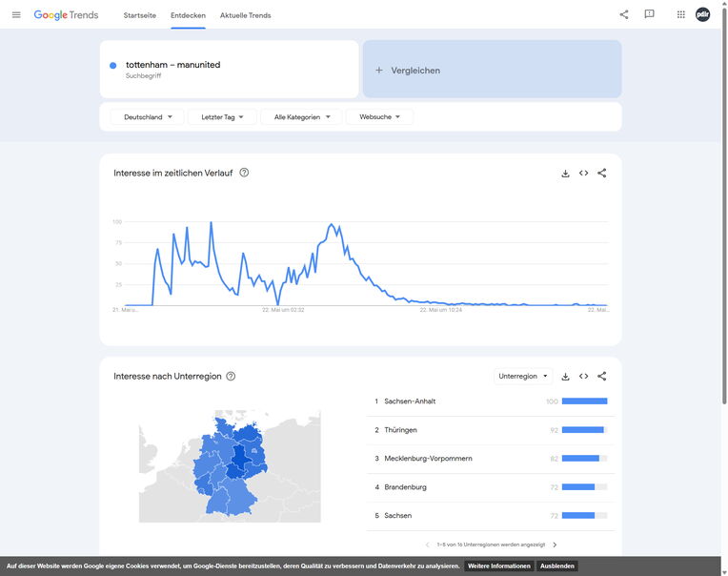Viewport: 728px width, 576px height.
Task: Click the "22. Mai um 10:24" axis label
Action: point(441,310)
